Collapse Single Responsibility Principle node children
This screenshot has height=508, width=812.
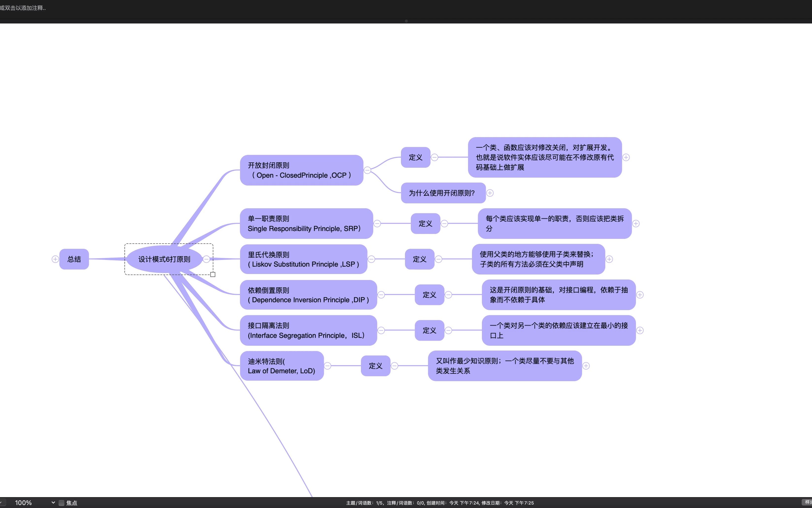pos(377,223)
